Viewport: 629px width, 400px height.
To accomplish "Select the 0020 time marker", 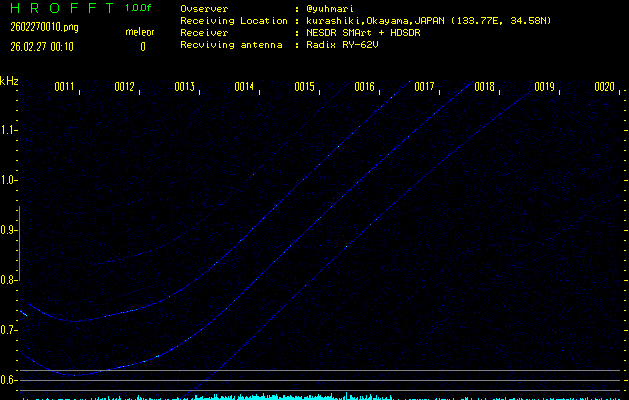I will pos(604,88).
